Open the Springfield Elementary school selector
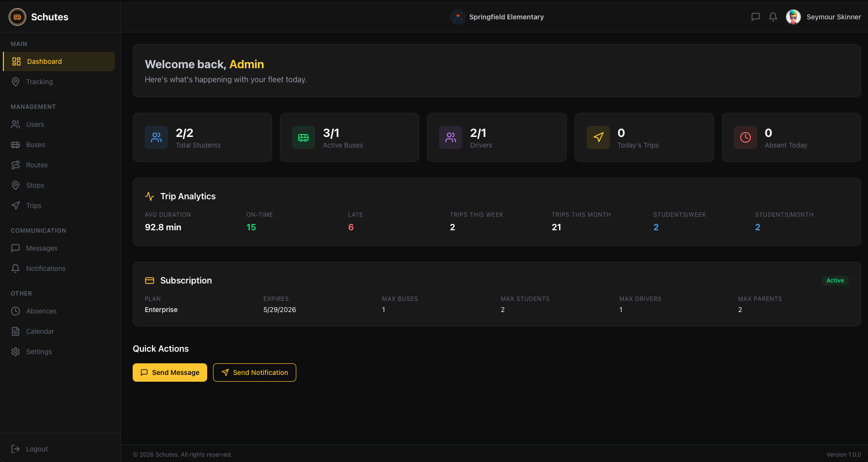This screenshot has height=462, width=868. coord(497,16)
